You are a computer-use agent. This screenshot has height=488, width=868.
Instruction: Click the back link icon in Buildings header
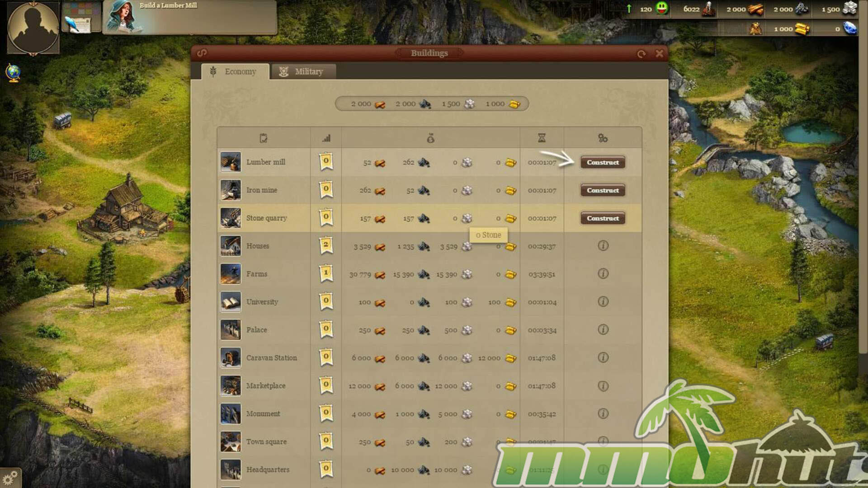click(x=202, y=53)
